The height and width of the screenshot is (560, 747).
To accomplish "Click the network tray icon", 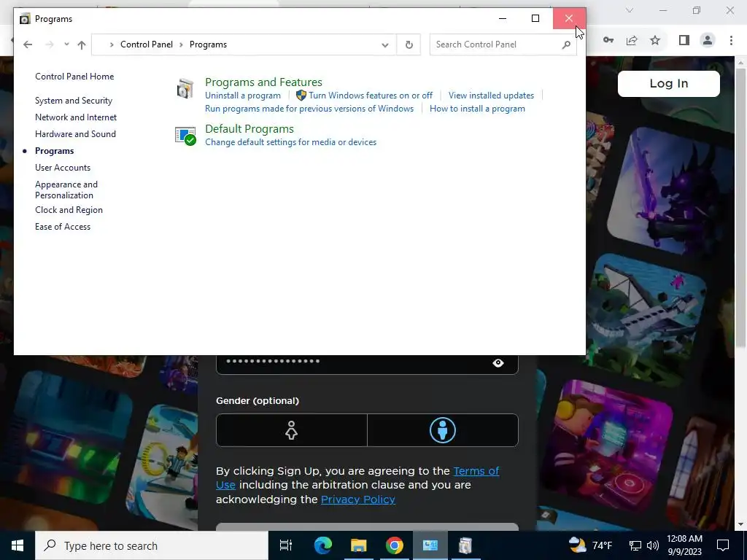I will coord(635,545).
